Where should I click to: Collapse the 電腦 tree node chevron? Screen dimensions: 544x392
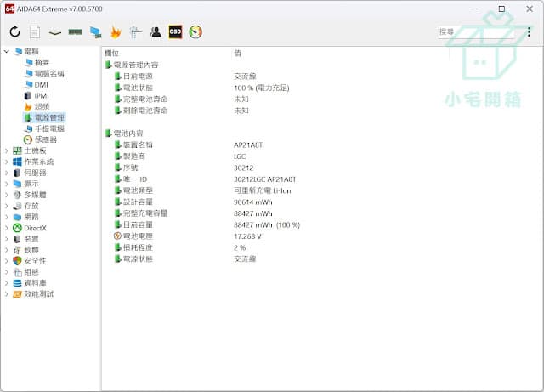(x=6, y=51)
